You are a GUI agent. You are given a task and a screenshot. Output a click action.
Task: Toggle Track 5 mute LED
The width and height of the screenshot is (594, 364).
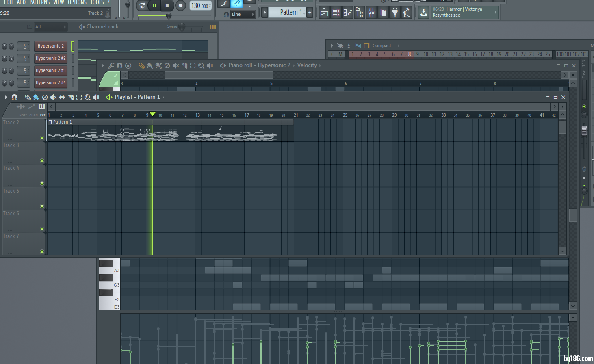pos(42,206)
